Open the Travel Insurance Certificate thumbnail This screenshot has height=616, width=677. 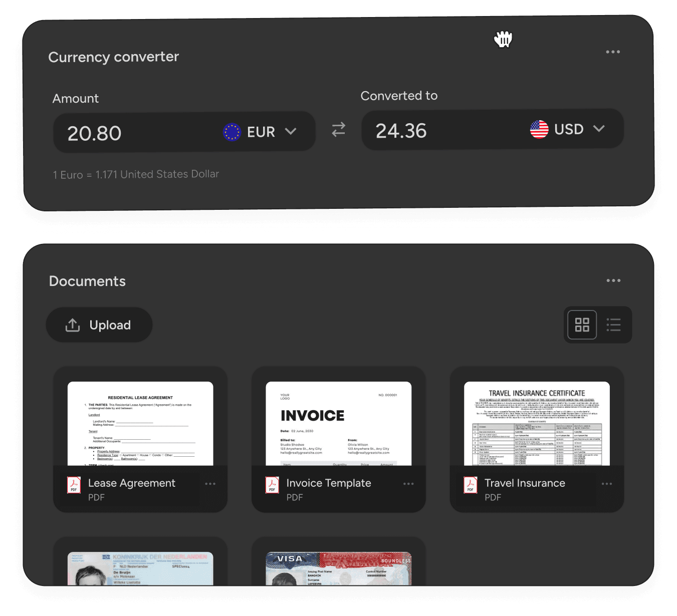coord(537,424)
